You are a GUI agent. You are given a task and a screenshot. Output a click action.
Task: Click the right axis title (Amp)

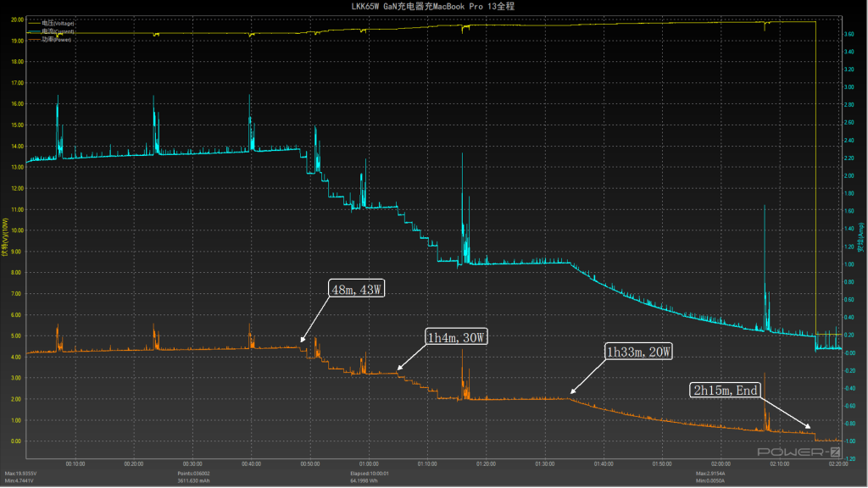[x=861, y=237]
